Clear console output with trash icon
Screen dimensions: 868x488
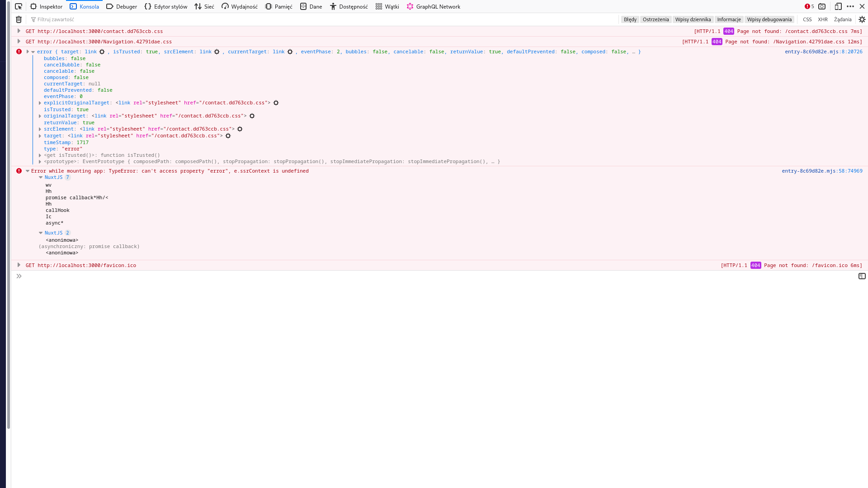click(x=19, y=19)
